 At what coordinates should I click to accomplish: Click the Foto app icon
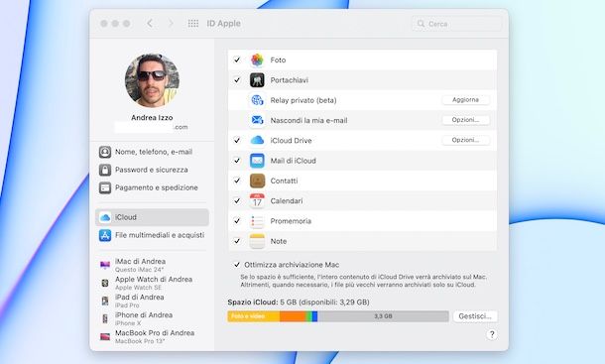coord(257,60)
